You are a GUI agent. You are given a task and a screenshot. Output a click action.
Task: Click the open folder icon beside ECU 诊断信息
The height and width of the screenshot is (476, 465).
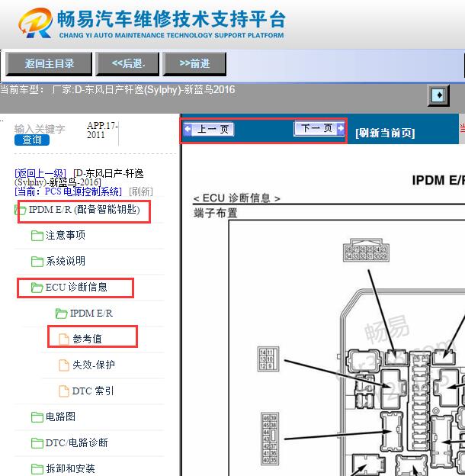[x=37, y=288]
